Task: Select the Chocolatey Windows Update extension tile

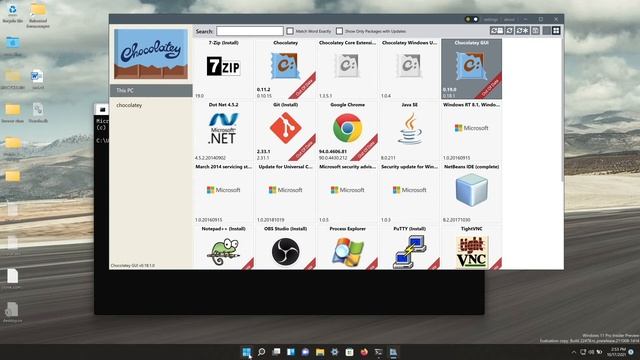Action: pos(409,69)
